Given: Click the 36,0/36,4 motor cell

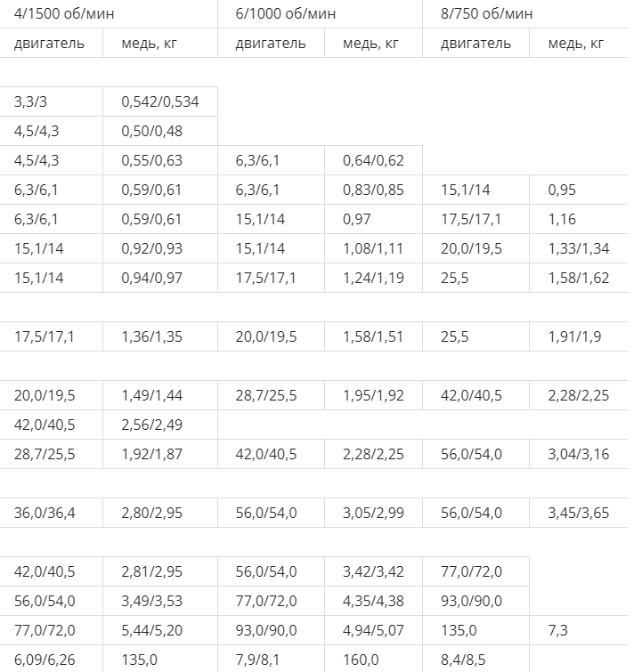Looking at the screenshot, I should (51, 513).
